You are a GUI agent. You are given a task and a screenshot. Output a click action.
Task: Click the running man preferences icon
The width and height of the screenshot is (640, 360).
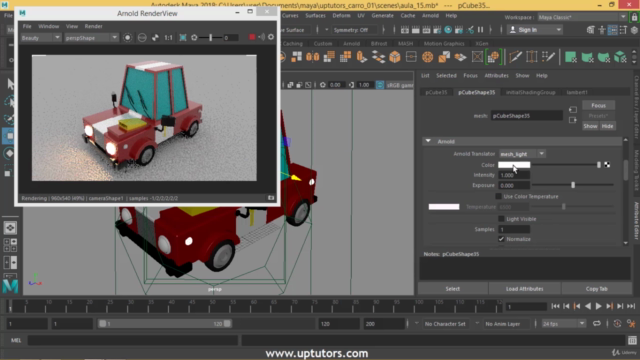(631, 324)
